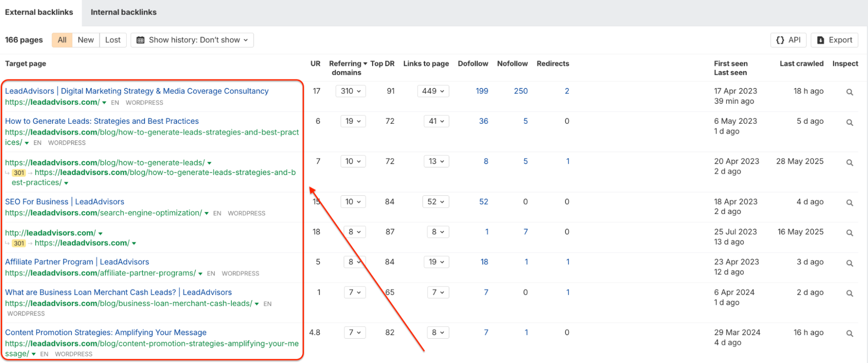Select the New filter
This screenshot has width=868, height=363.
86,40
